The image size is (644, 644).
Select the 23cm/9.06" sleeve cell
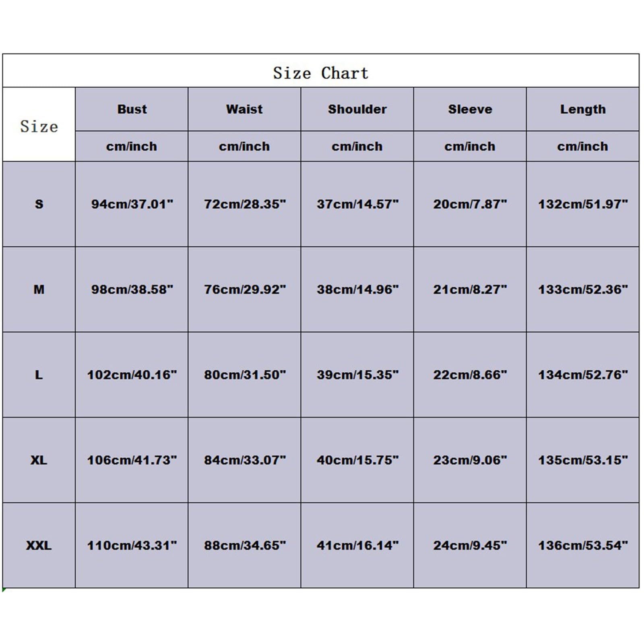(470, 460)
